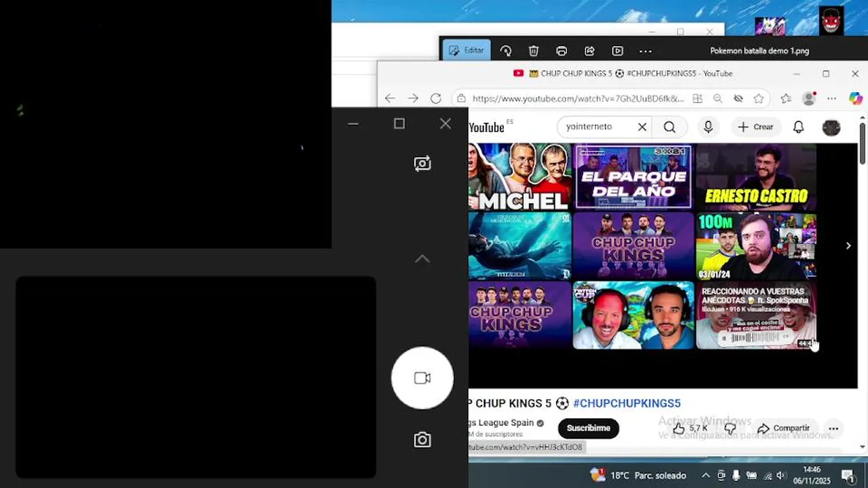This screenshot has height=488, width=868.
Task: Launch Copilot in Edge toolbar
Action: 856,98
